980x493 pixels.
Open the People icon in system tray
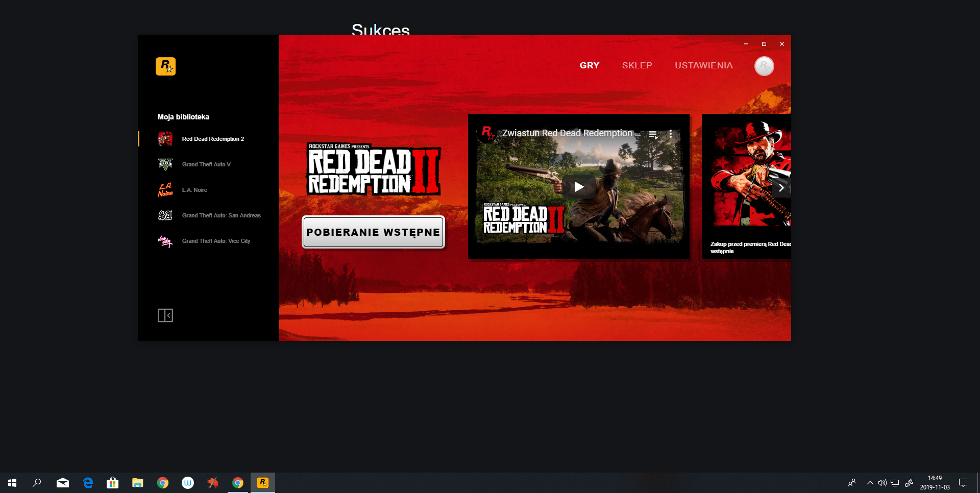851,483
